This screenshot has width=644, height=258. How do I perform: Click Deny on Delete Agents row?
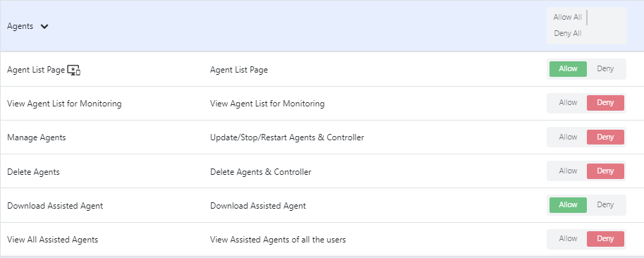(x=605, y=171)
